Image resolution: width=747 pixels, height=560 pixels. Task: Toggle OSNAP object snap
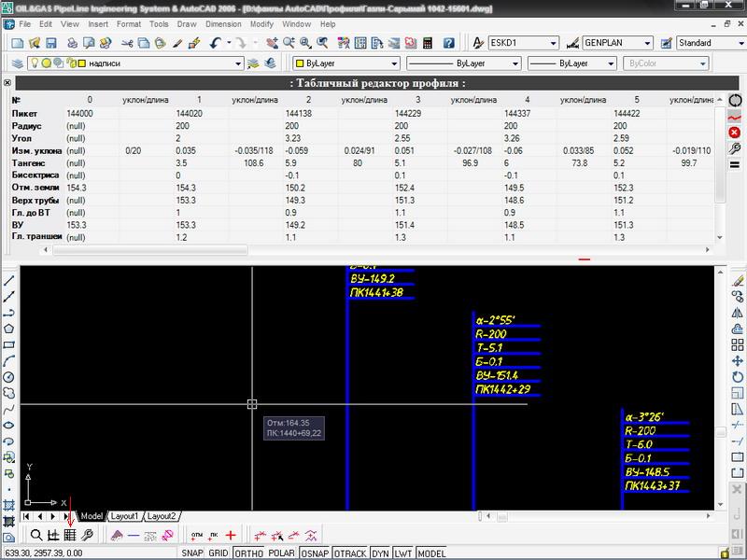click(x=315, y=553)
